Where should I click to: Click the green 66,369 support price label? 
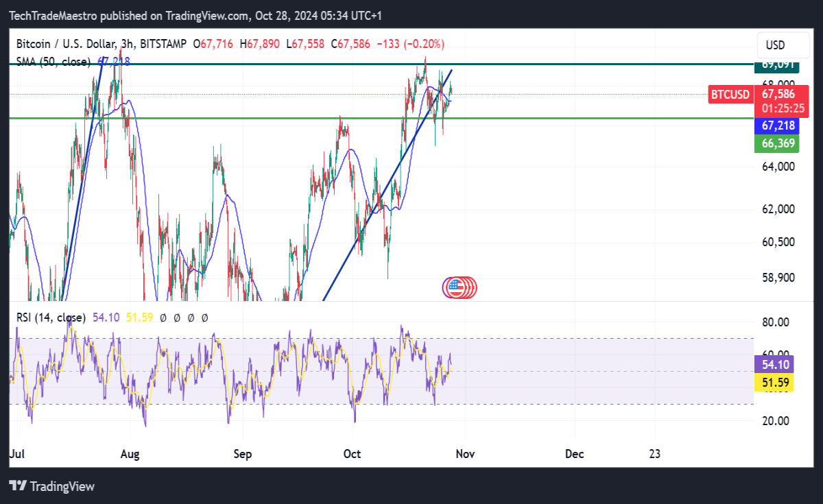[777, 143]
